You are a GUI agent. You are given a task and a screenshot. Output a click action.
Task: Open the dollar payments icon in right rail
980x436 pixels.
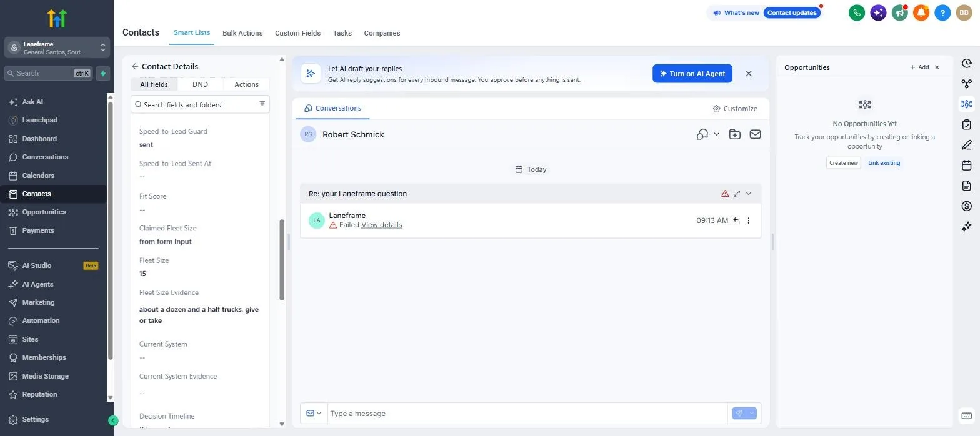tap(967, 206)
